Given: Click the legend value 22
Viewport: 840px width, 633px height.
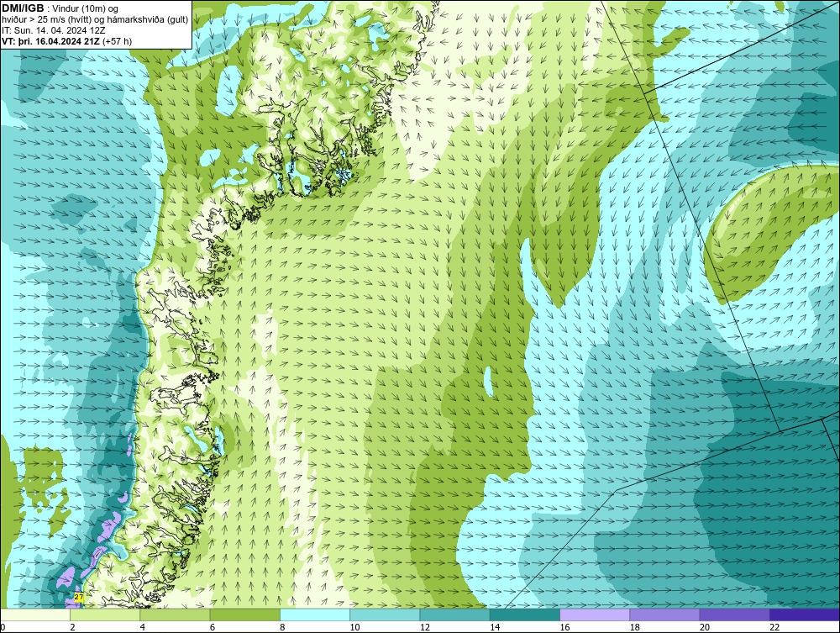Looking at the screenshot, I should click(x=774, y=627).
